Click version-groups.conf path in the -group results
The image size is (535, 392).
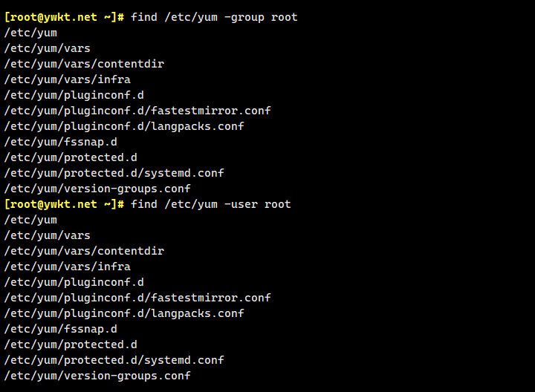point(97,189)
